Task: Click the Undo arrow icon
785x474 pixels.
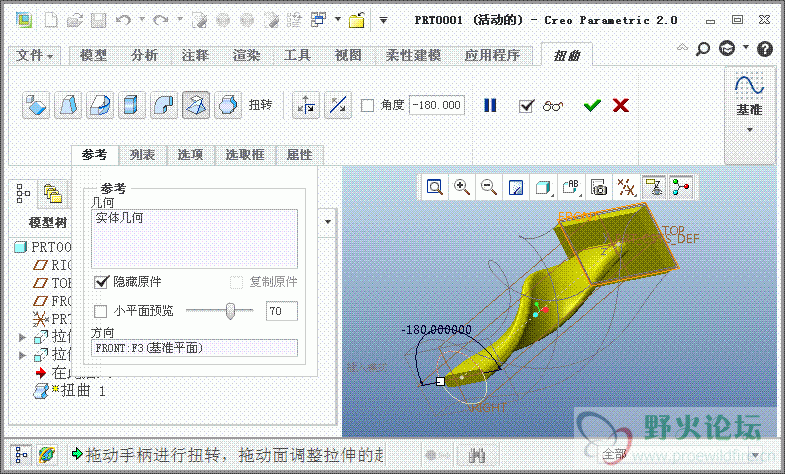Action: tap(123, 21)
